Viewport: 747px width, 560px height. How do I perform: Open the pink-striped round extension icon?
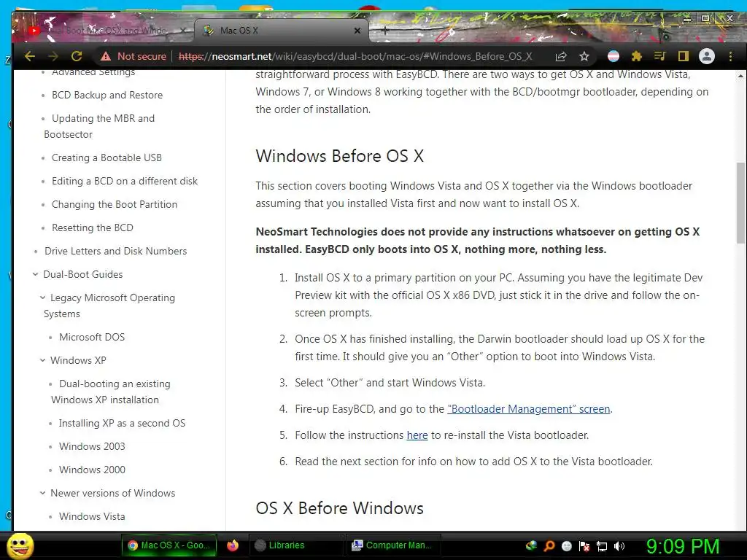click(614, 56)
